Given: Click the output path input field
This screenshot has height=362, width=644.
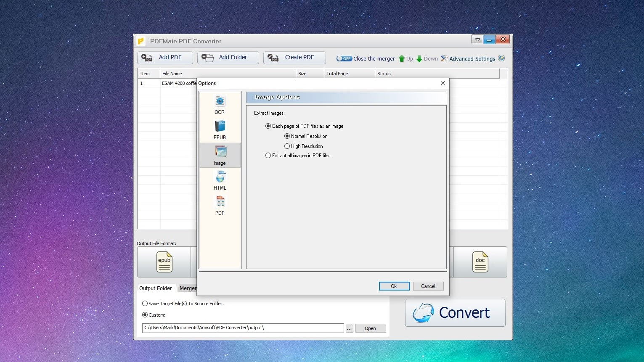Looking at the screenshot, I should click(243, 328).
